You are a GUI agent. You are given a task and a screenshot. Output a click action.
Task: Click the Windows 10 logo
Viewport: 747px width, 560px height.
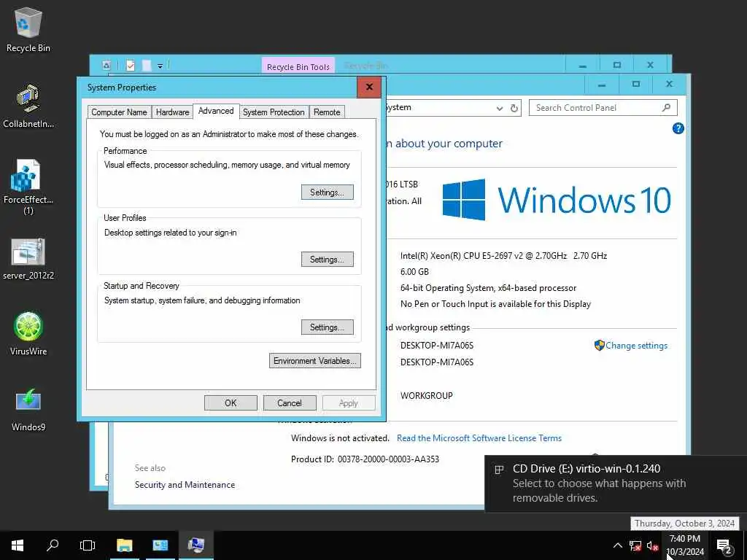[x=557, y=200]
